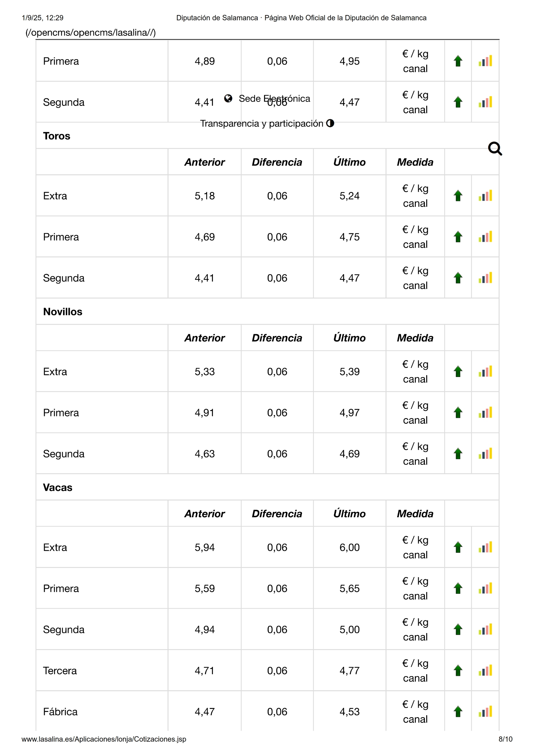The height and width of the screenshot is (756, 534).
Task: Open the Sede Electrónica link
Action: 274,99
